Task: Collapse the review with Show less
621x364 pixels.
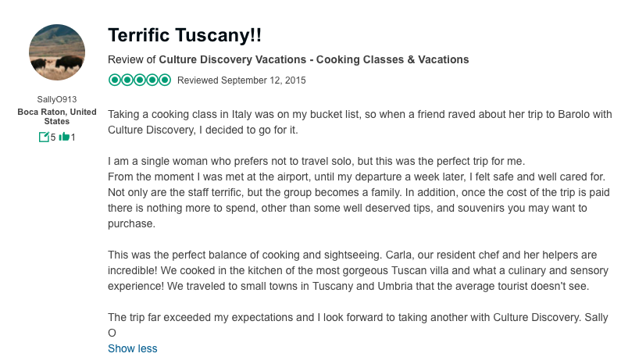Action: (x=132, y=348)
